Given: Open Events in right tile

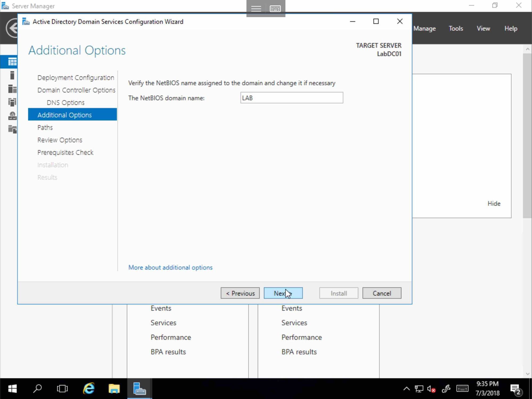Looking at the screenshot, I should [292, 308].
